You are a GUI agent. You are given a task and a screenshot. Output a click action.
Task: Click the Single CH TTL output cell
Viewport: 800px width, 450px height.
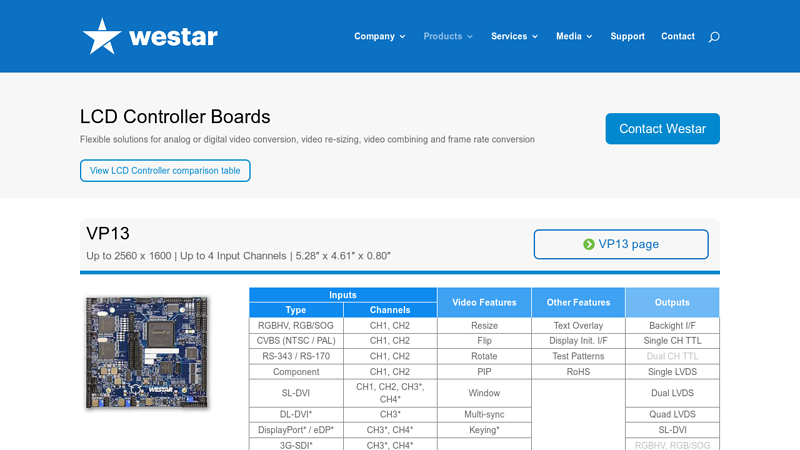click(x=672, y=340)
